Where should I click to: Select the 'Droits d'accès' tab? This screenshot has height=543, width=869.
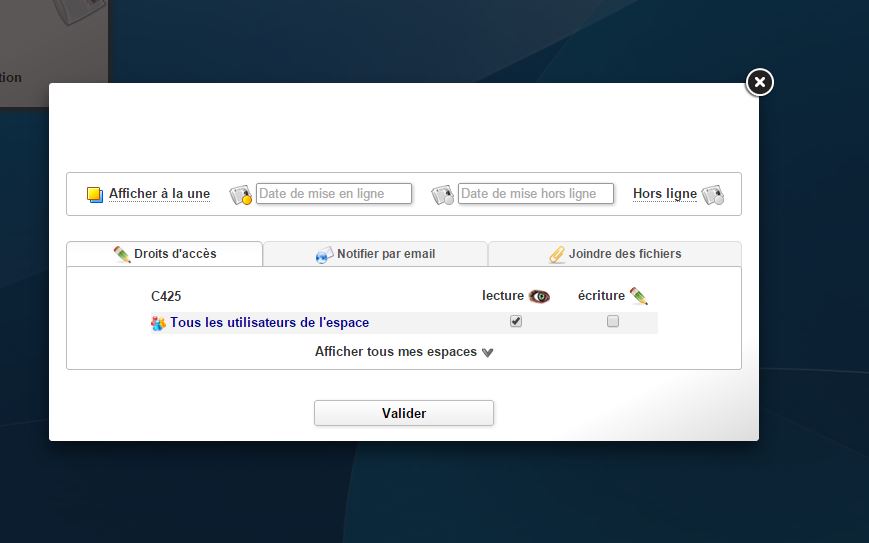pyautogui.click(x=175, y=254)
